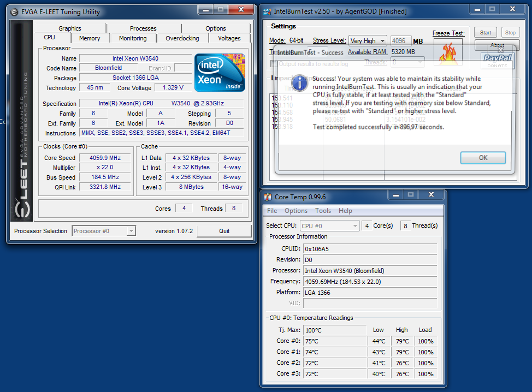Expand the Threads dropdown in IntelBurnTest
Viewport: 532px width, 392px height.
click(421, 62)
